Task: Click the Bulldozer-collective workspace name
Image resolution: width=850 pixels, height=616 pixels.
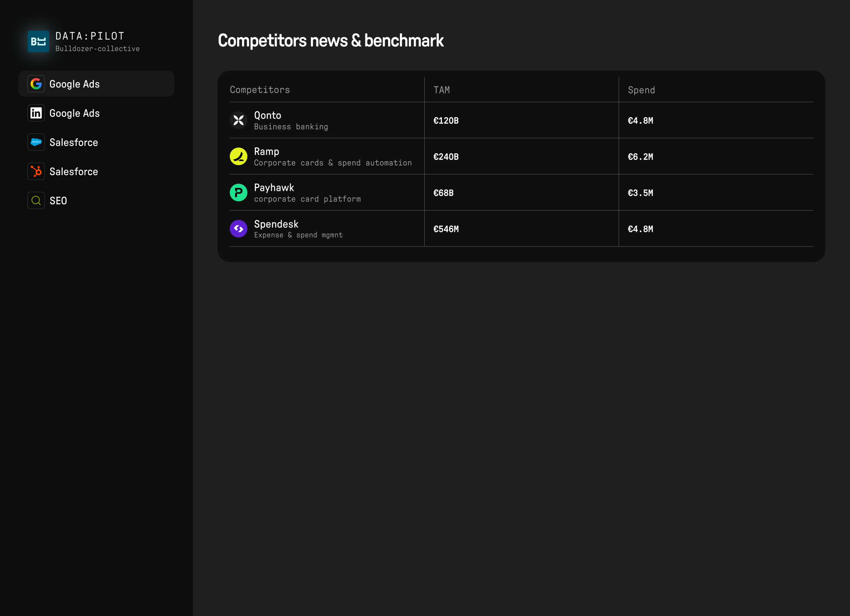Action: tap(97, 49)
